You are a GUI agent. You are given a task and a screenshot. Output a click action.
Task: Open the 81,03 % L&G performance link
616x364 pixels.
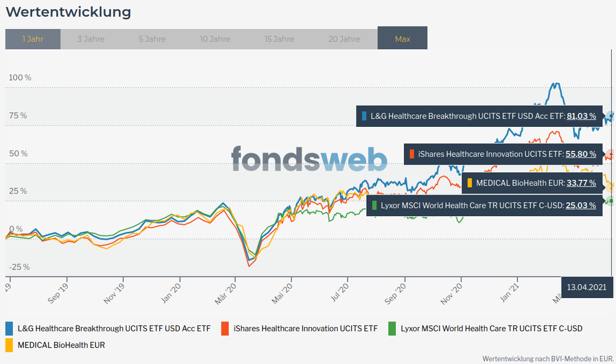click(x=581, y=116)
